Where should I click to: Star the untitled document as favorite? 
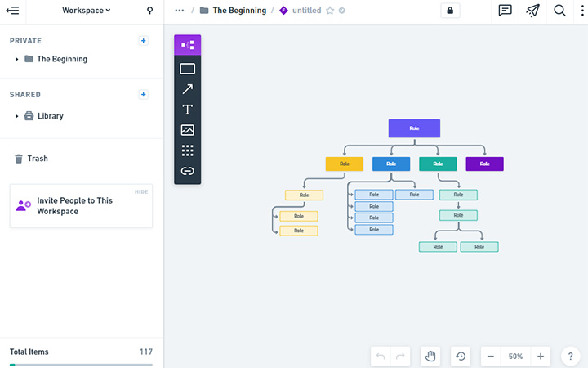tap(330, 11)
